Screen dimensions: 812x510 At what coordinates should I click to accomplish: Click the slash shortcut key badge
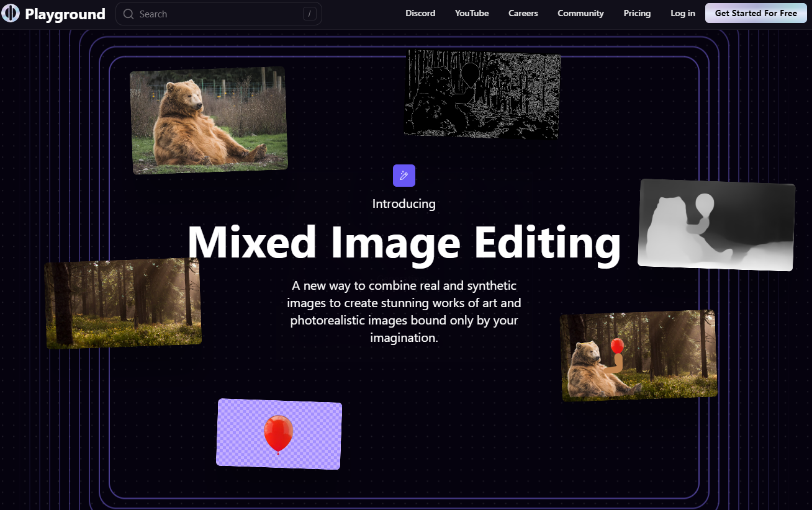click(309, 14)
